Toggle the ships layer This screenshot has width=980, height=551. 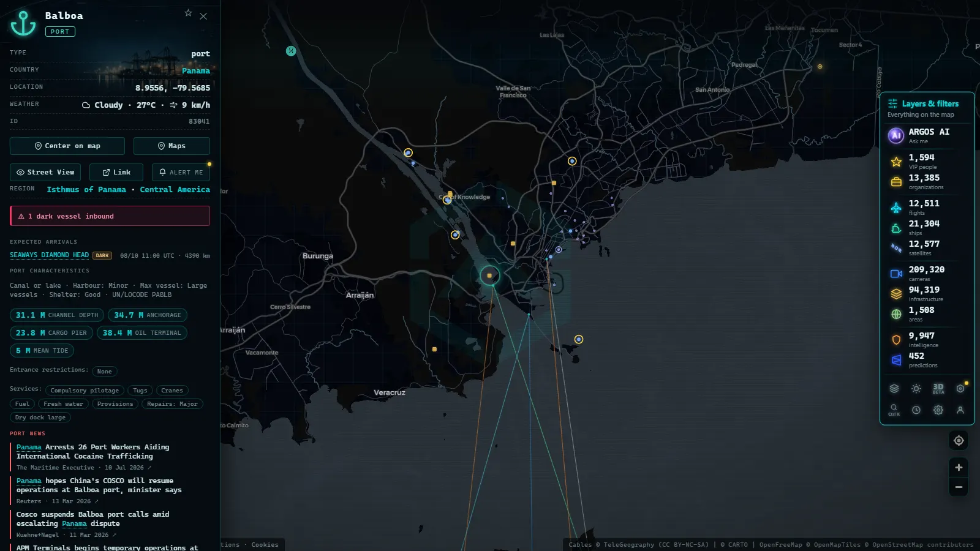point(927,228)
